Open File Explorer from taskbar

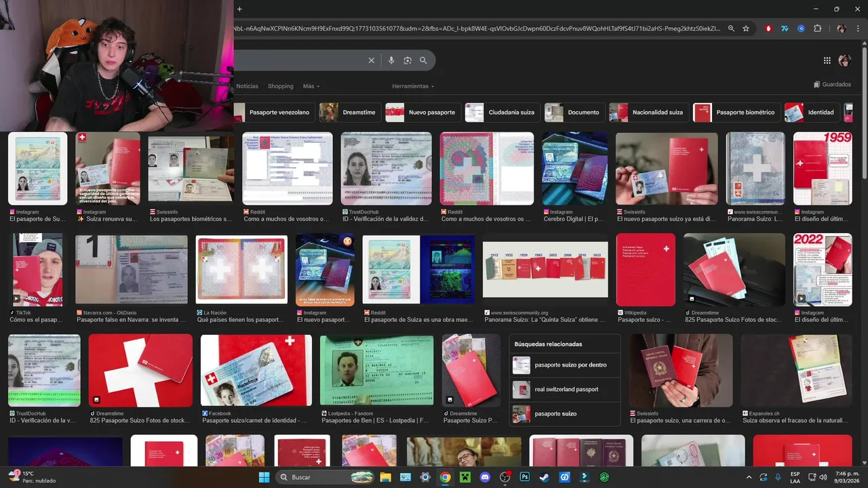[385, 477]
